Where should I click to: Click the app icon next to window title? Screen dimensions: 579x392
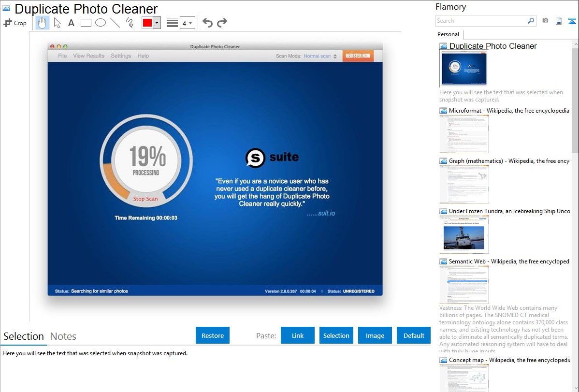[6, 8]
